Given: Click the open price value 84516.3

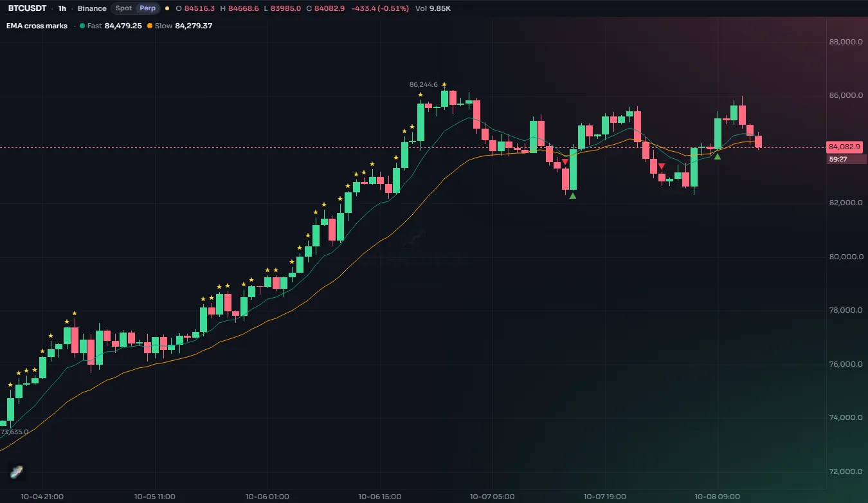Looking at the screenshot, I should [x=199, y=8].
